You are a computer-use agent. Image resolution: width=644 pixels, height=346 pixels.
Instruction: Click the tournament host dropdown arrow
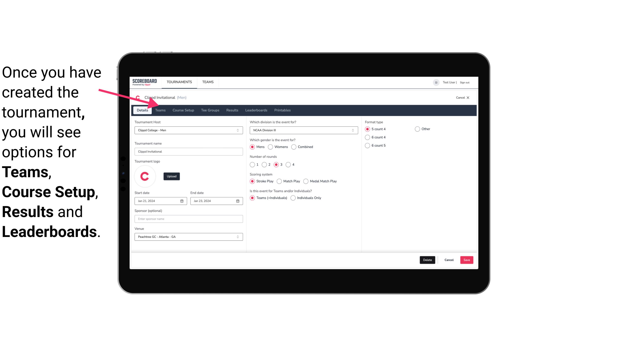[x=238, y=130]
